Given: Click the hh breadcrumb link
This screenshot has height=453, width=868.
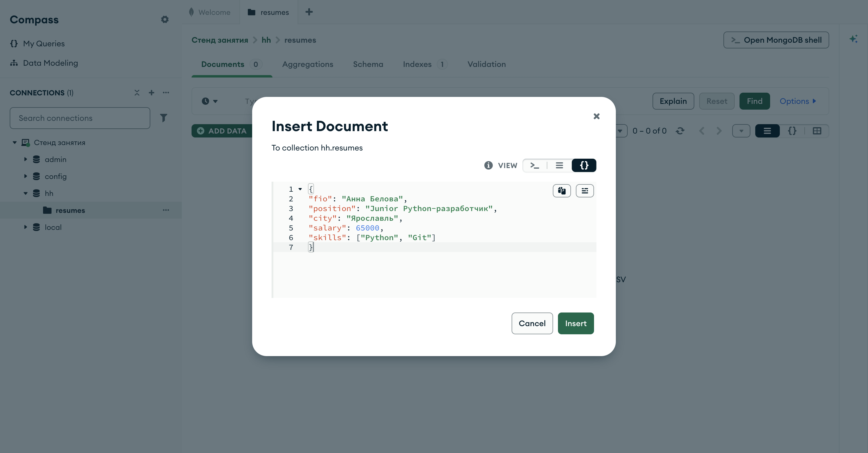Looking at the screenshot, I should click(x=266, y=40).
